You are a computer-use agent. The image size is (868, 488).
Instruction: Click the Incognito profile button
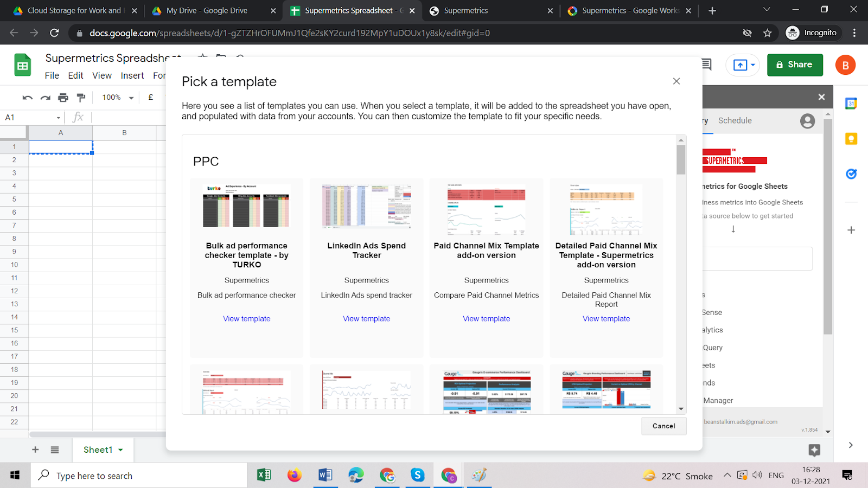pyautogui.click(x=812, y=33)
